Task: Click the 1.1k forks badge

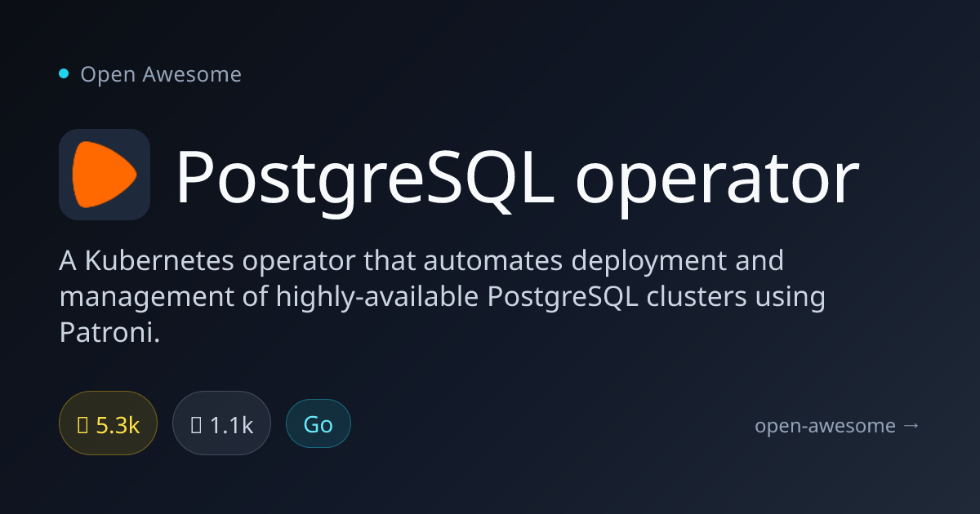Action: click(221, 424)
